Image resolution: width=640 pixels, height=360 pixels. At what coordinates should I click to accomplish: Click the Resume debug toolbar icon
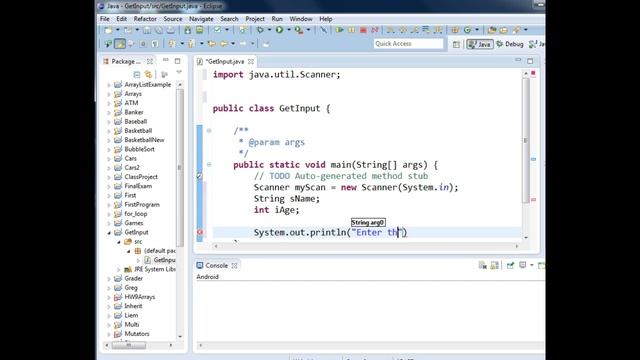[x=339, y=30]
